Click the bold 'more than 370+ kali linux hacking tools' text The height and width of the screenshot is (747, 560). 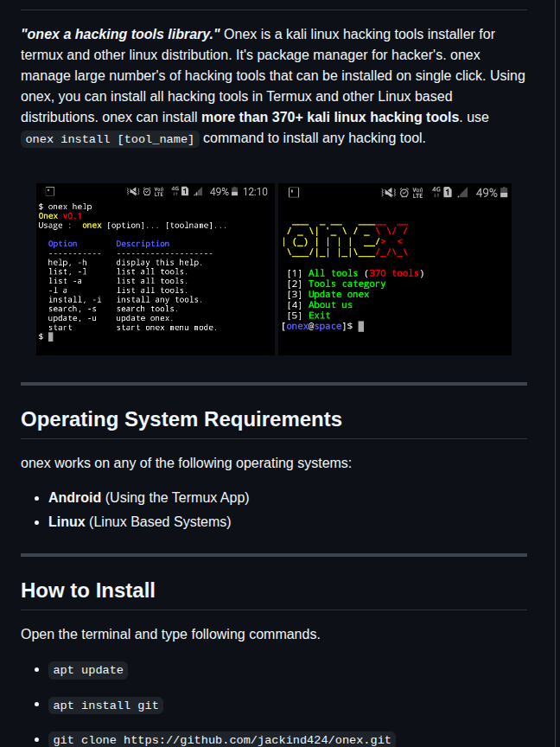click(x=330, y=118)
